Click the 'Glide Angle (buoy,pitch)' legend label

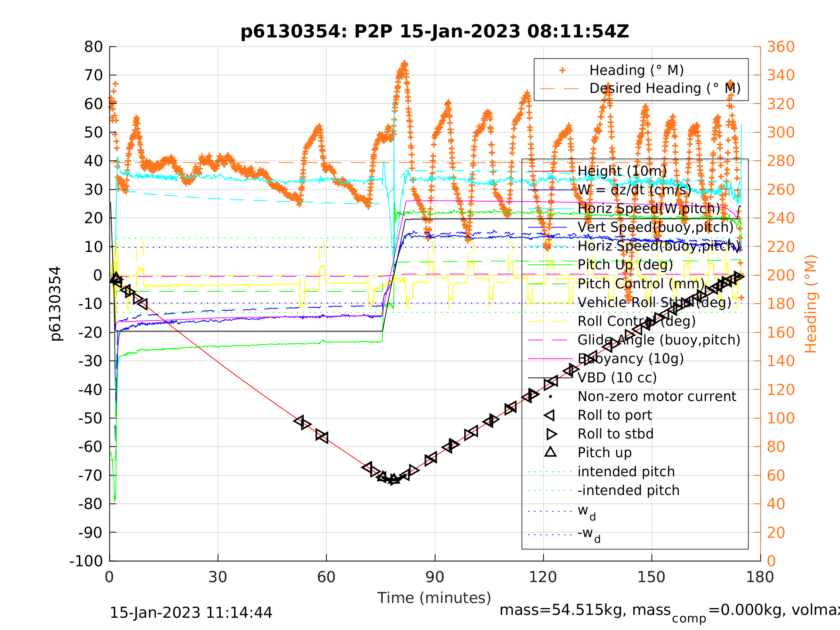659,340
